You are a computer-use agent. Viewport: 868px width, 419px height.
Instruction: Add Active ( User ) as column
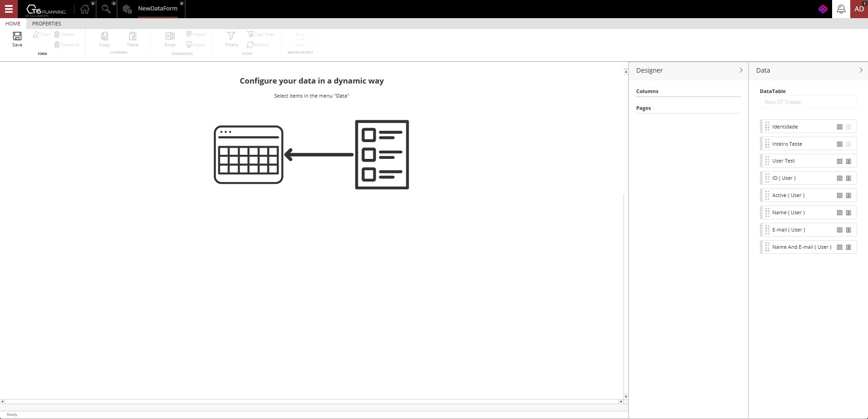(x=839, y=196)
